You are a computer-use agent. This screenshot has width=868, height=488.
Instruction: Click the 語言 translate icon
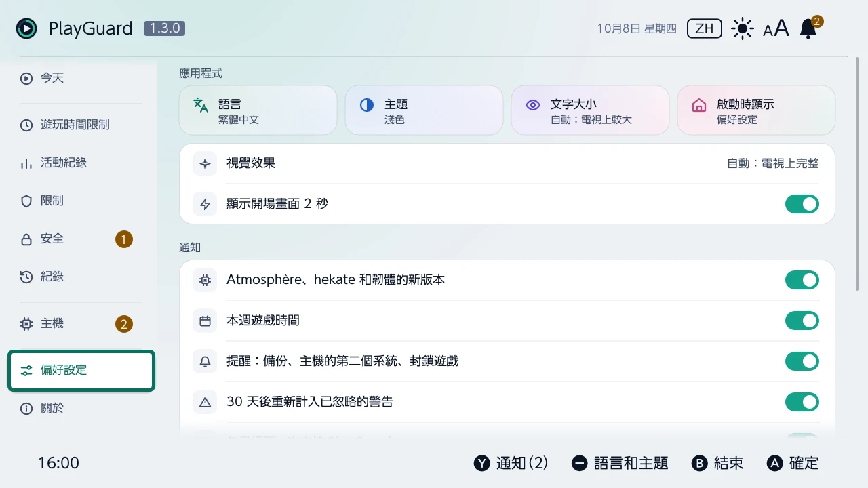click(x=201, y=105)
